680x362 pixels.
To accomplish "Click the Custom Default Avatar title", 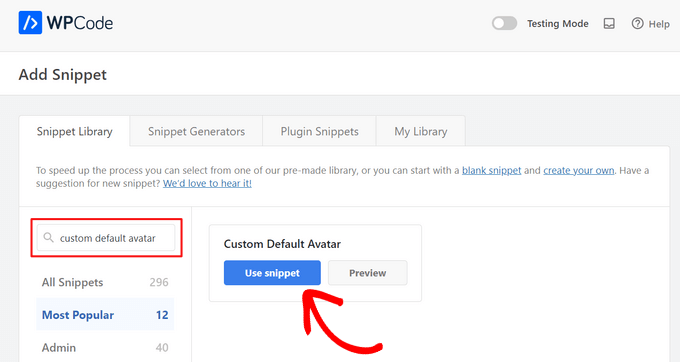I will pos(282,244).
